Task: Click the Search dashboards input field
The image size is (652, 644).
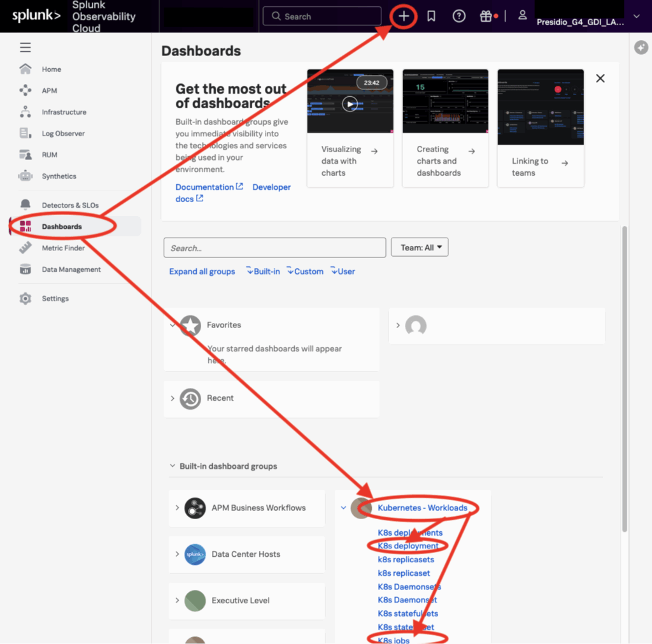Action: tap(274, 247)
